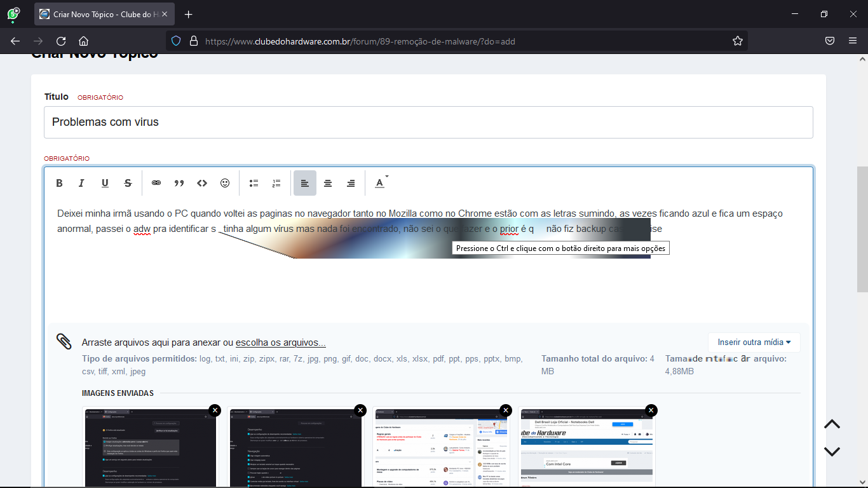The image size is (868, 488).
Task: Click the IMAGENS ENVIADAS heading
Action: click(118, 393)
